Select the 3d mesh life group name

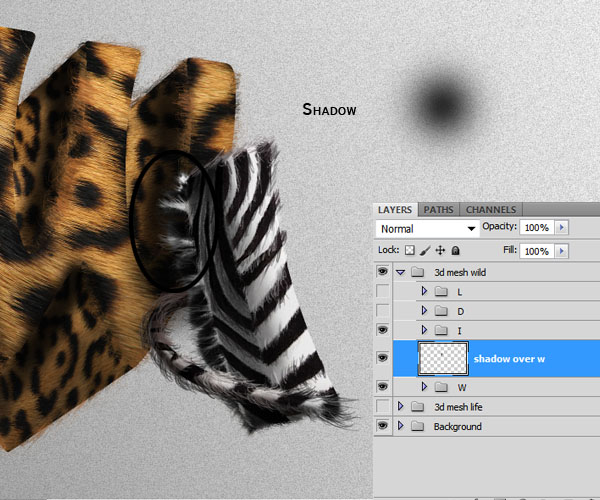(x=458, y=407)
